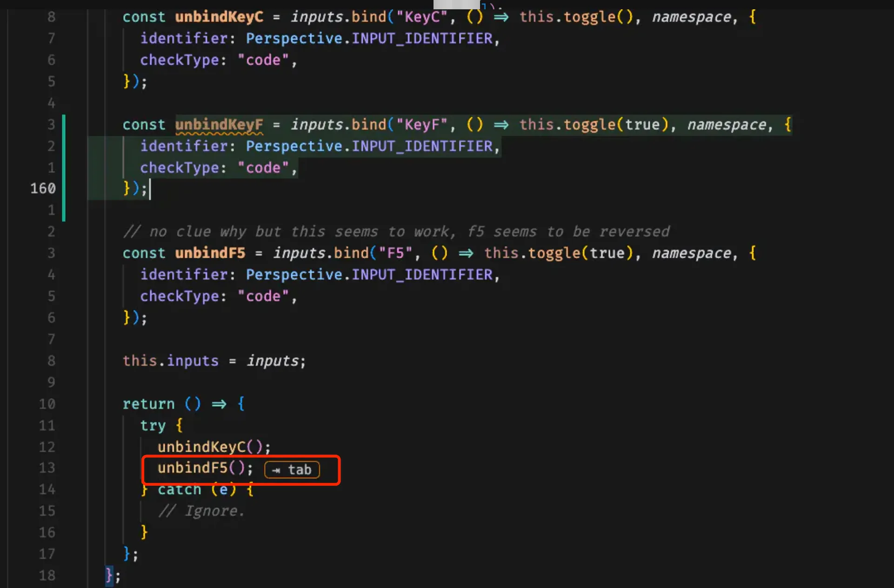The image size is (894, 588).
Task: Click the unbindF5(); inline suggestion text
Action: (x=205, y=468)
